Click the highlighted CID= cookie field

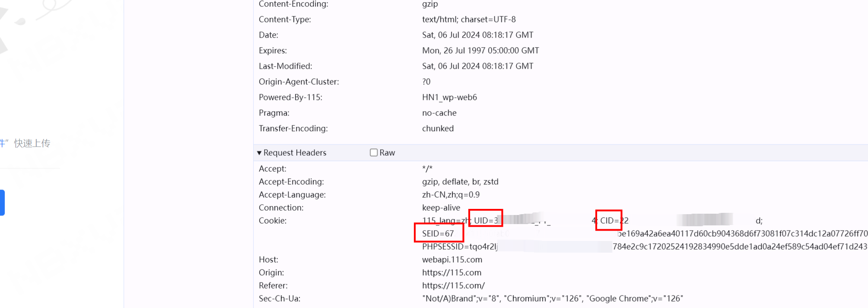[x=609, y=221]
